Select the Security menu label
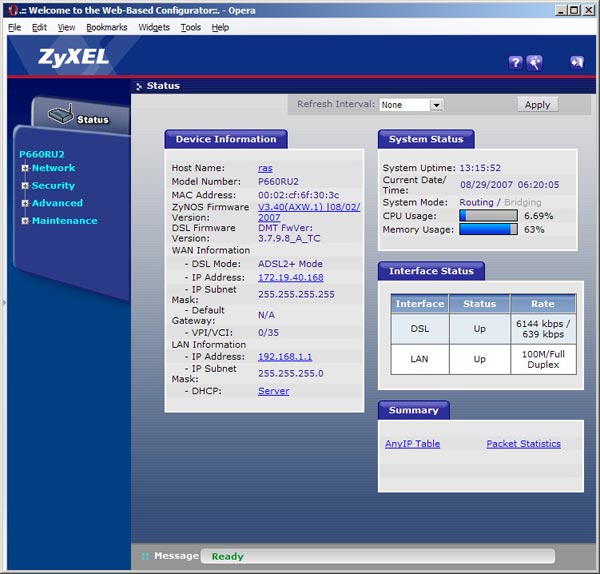The height and width of the screenshot is (574, 600). coord(53,186)
